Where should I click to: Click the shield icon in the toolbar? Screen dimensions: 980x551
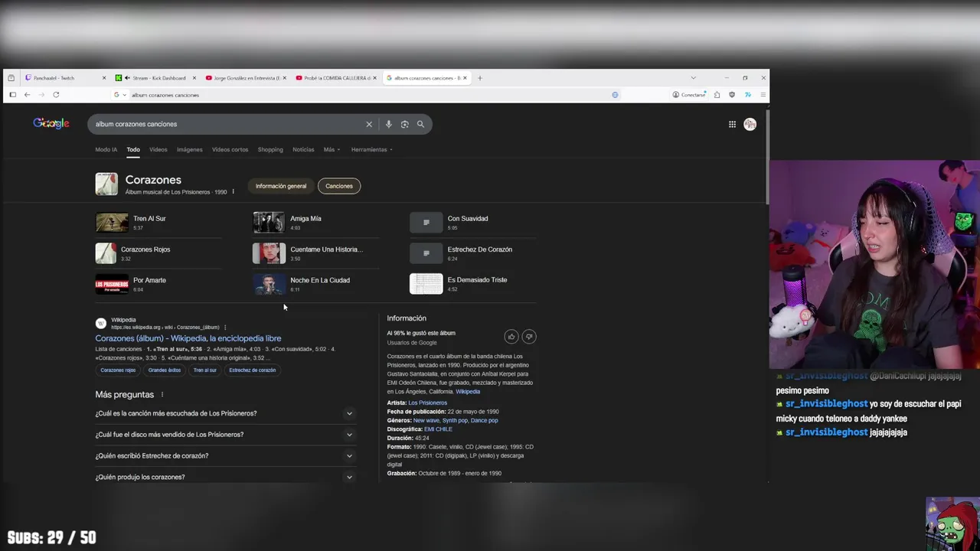coord(732,95)
